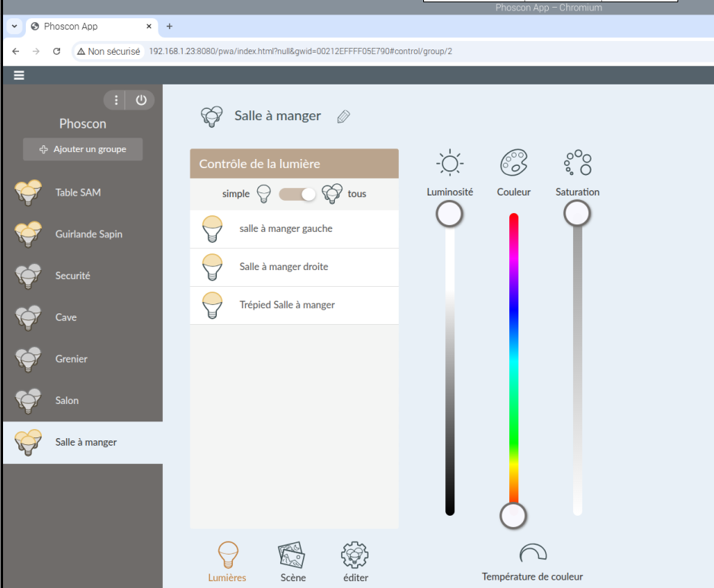
Task: Click the Température de couleur label
Action: point(532,577)
